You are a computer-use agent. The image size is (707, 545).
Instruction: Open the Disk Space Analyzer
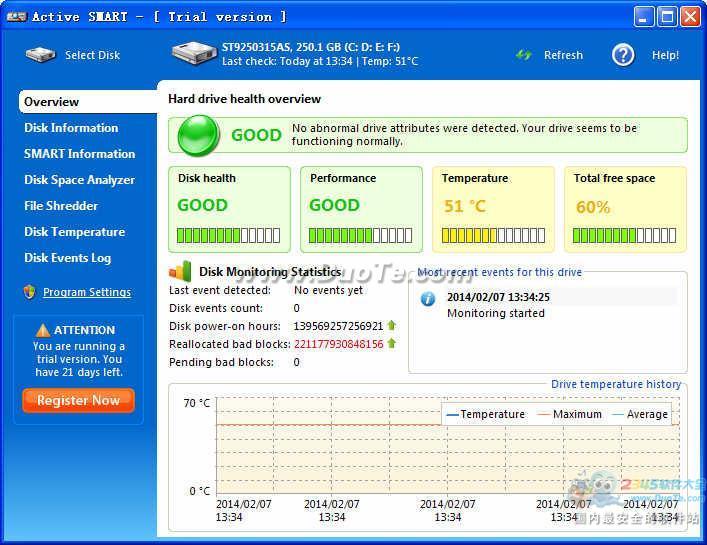click(x=79, y=180)
